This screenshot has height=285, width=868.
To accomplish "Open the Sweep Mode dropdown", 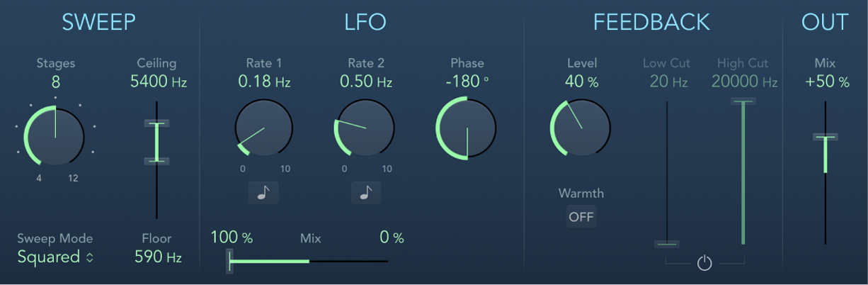I will [55, 257].
